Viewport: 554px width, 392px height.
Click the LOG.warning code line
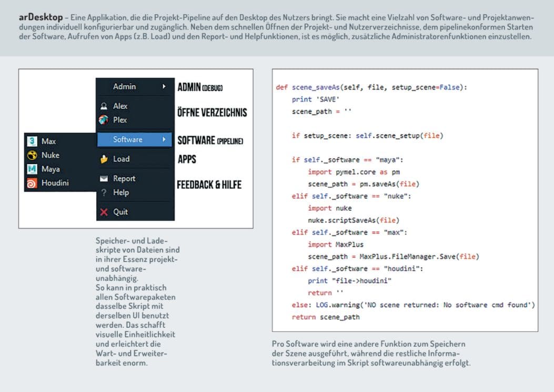click(414, 305)
